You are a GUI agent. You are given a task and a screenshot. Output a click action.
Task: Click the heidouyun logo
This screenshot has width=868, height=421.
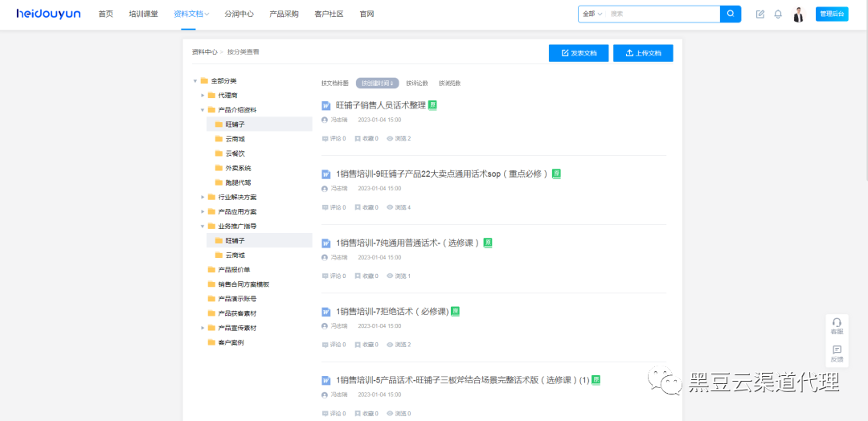[48, 14]
